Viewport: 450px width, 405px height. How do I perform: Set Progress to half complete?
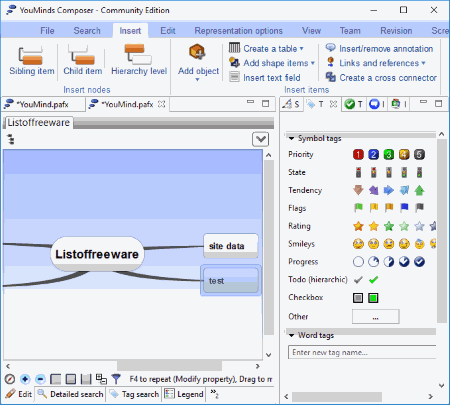tap(389, 262)
